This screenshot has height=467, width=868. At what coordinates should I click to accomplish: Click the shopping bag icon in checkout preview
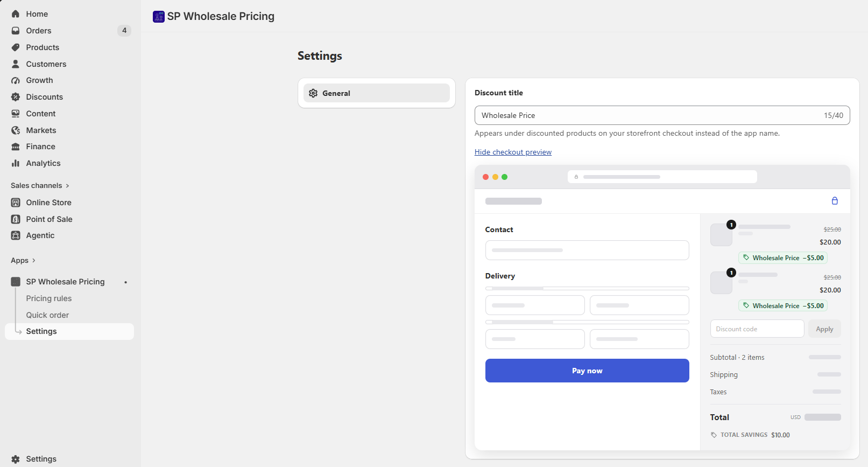(x=835, y=201)
